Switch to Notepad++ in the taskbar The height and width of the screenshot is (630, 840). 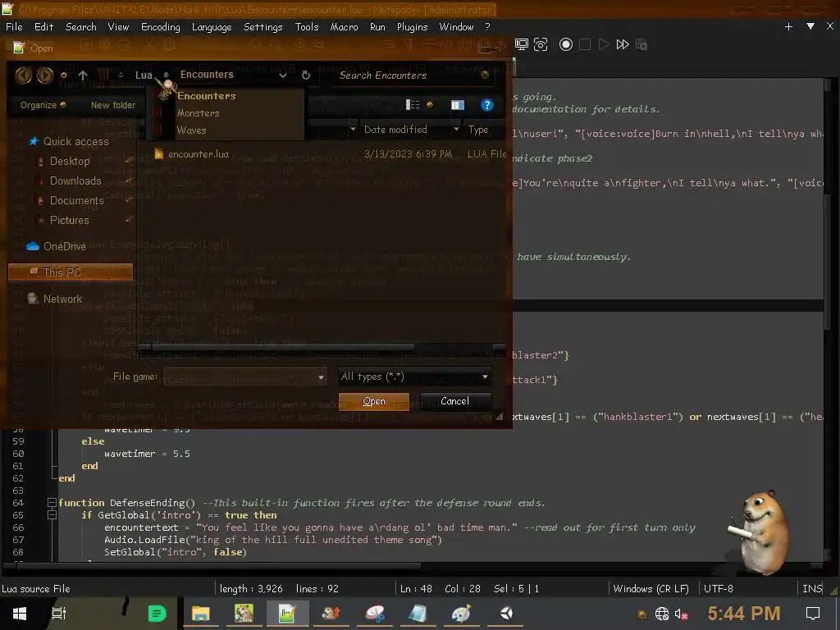click(x=287, y=614)
